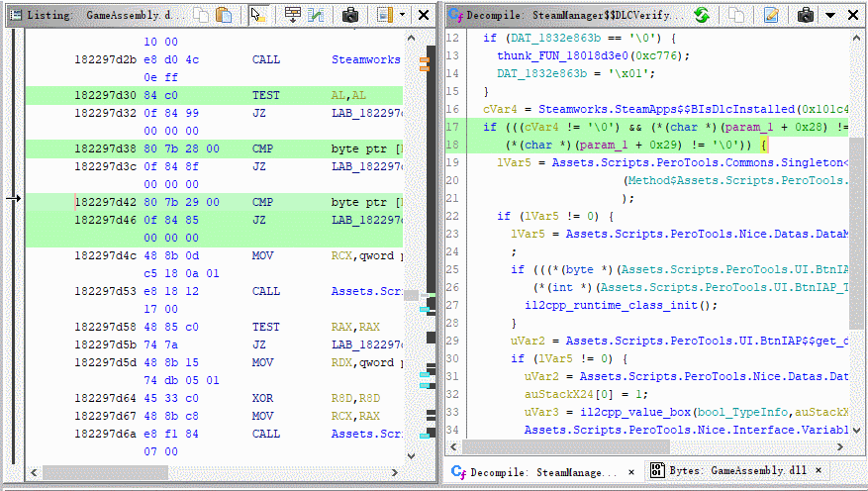Image resolution: width=868 pixels, height=491 pixels.
Task: Close the Bytes: GameAssembly.dll tab
Action: point(820,471)
